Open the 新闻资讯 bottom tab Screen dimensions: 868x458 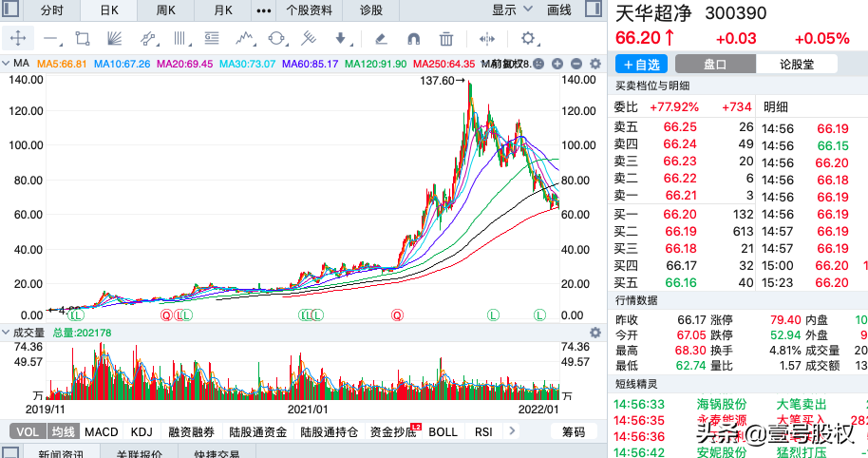tap(61, 453)
